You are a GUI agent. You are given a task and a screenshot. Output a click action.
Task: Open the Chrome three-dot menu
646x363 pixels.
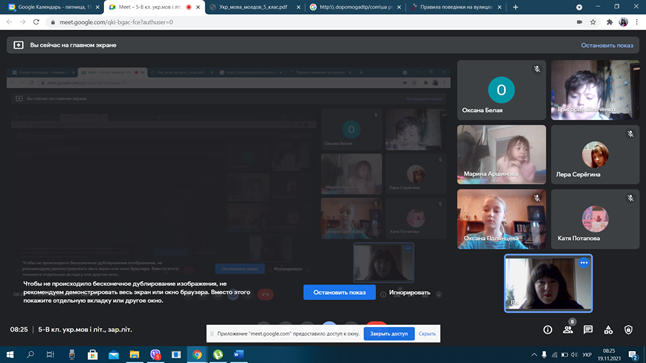click(x=637, y=22)
